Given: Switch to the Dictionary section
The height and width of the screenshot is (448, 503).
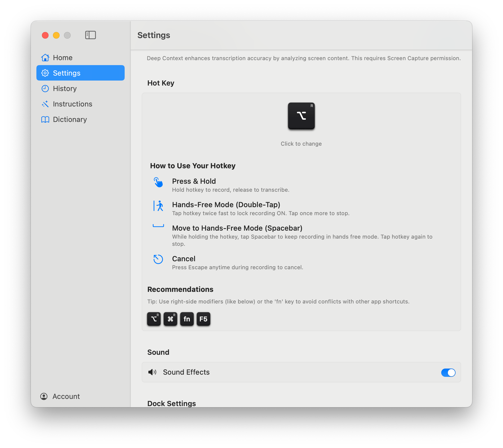Looking at the screenshot, I should tap(70, 119).
